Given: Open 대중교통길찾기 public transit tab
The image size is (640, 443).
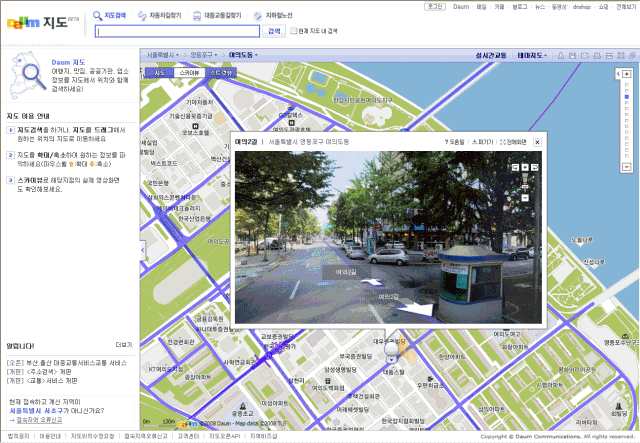Looking at the screenshot, I should [217, 16].
